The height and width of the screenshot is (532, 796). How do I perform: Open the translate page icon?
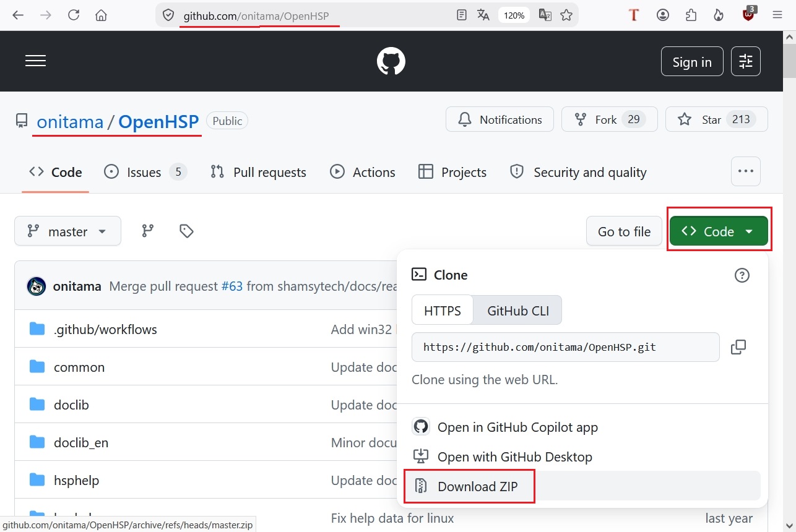[483, 15]
